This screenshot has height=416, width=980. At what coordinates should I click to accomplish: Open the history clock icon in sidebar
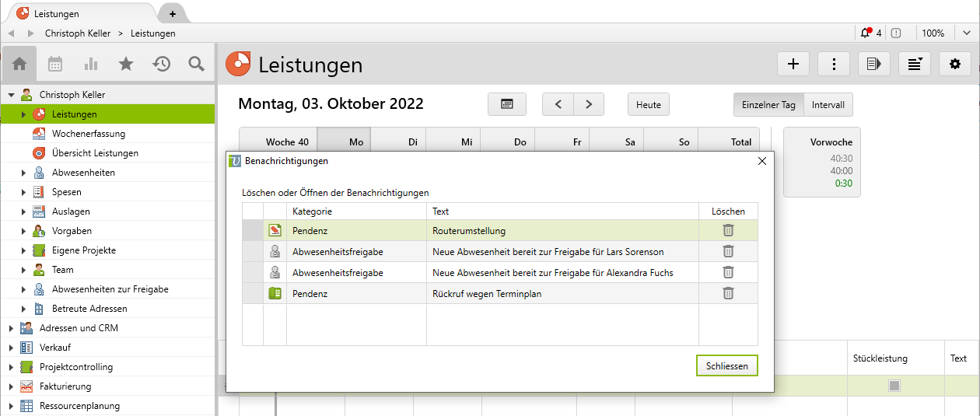point(162,65)
